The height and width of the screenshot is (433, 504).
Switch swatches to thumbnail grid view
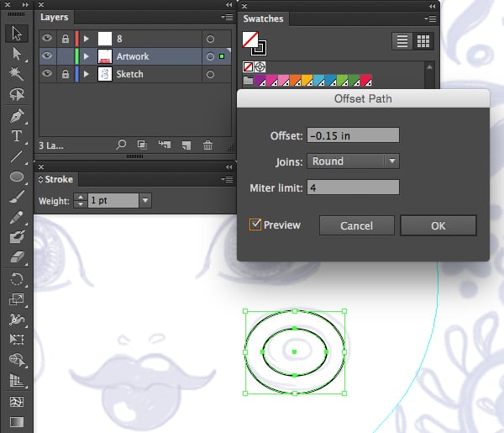(x=423, y=41)
